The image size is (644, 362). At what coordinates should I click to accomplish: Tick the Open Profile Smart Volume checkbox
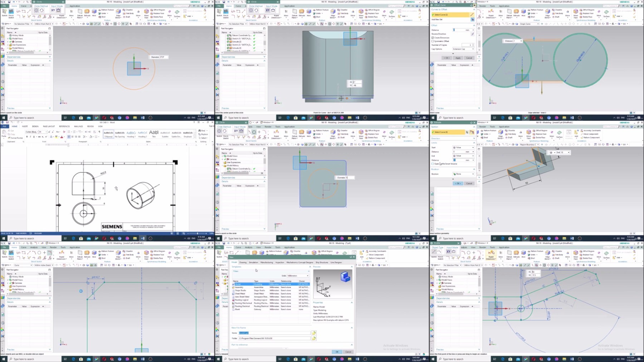tap(433, 164)
